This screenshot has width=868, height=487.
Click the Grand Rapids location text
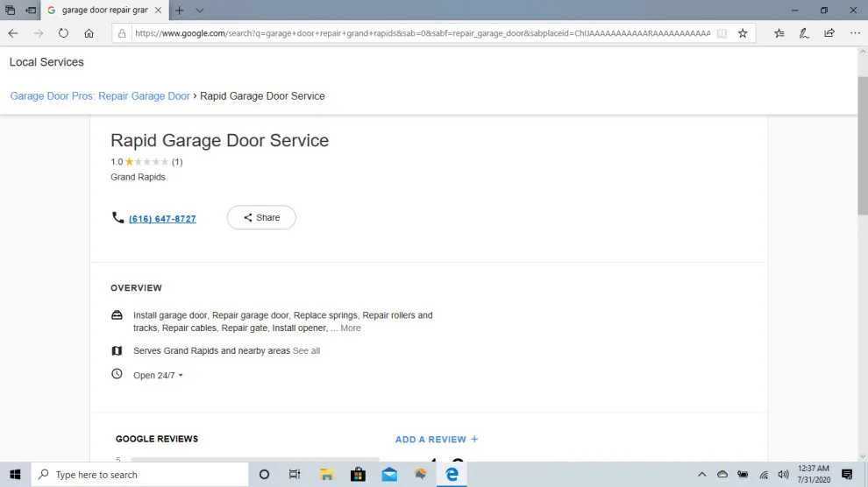[x=138, y=177]
